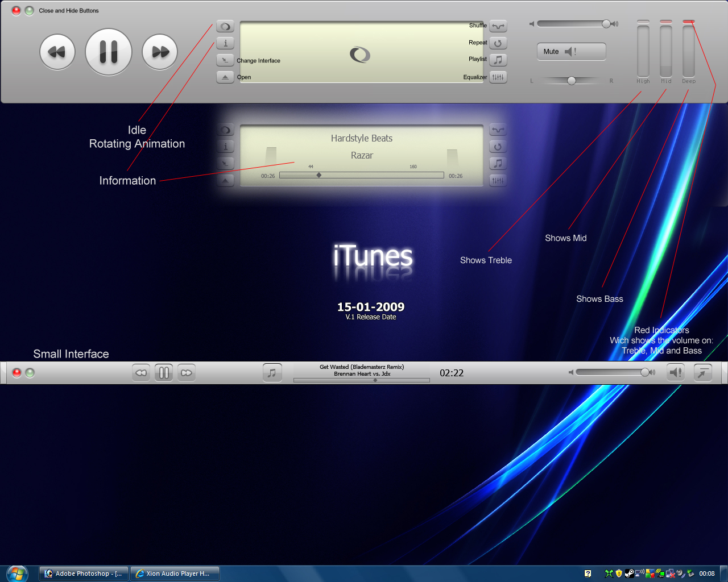Pause playback in the small interface
This screenshot has height=582, width=728.
coord(164,373)
